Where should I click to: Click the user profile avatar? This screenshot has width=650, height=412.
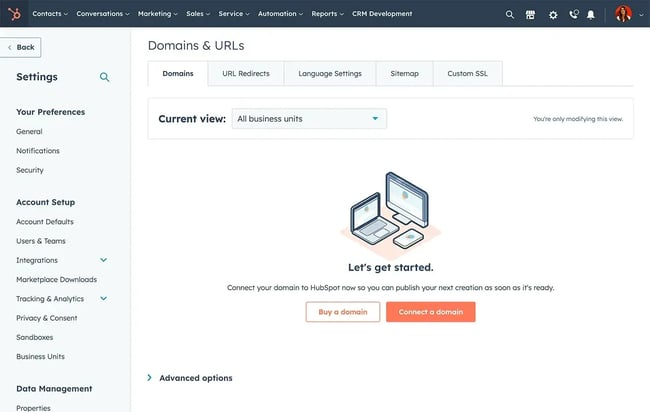point(623,14)
